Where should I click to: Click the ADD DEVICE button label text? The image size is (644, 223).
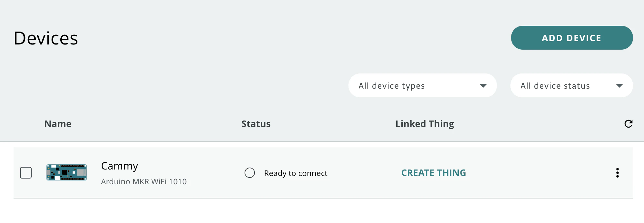tap(571, 38)
